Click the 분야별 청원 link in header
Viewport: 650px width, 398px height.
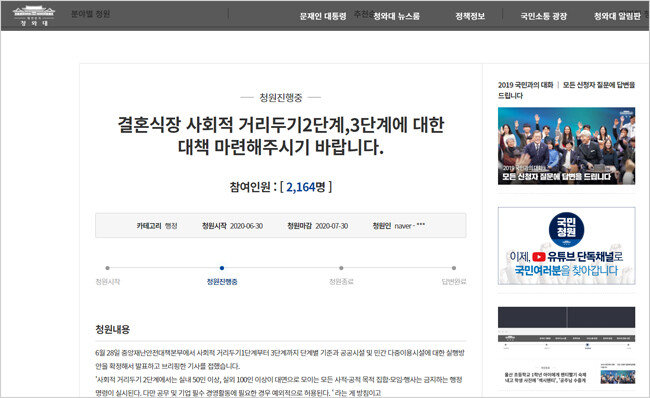pos(90,14)
